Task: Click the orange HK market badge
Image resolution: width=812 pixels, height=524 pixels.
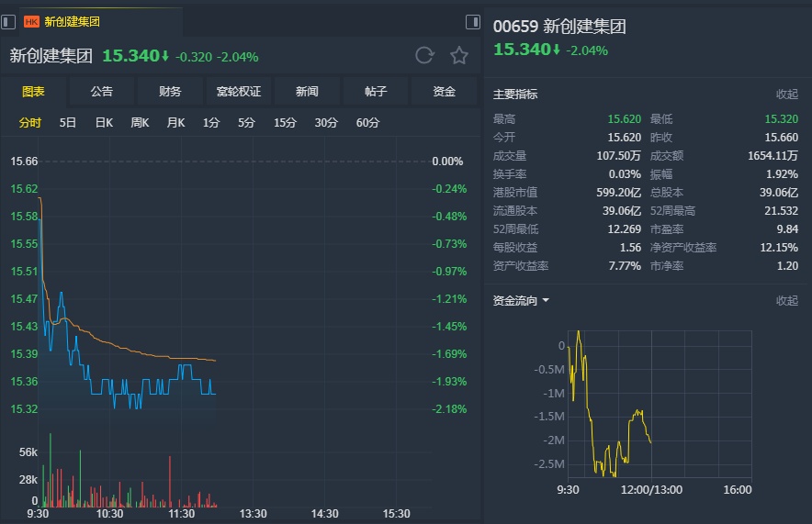Action: coord(31,22)
